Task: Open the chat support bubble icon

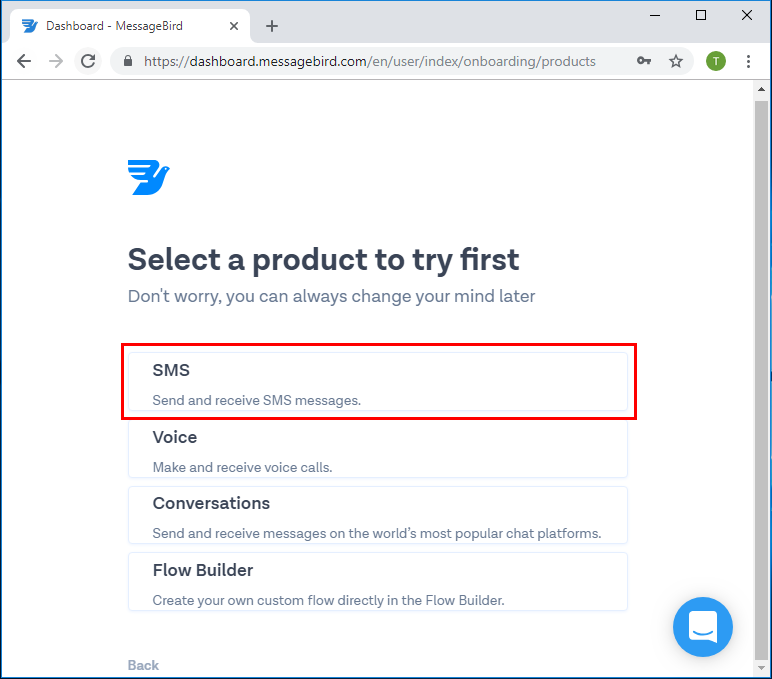Action: [x=703, y=626]
